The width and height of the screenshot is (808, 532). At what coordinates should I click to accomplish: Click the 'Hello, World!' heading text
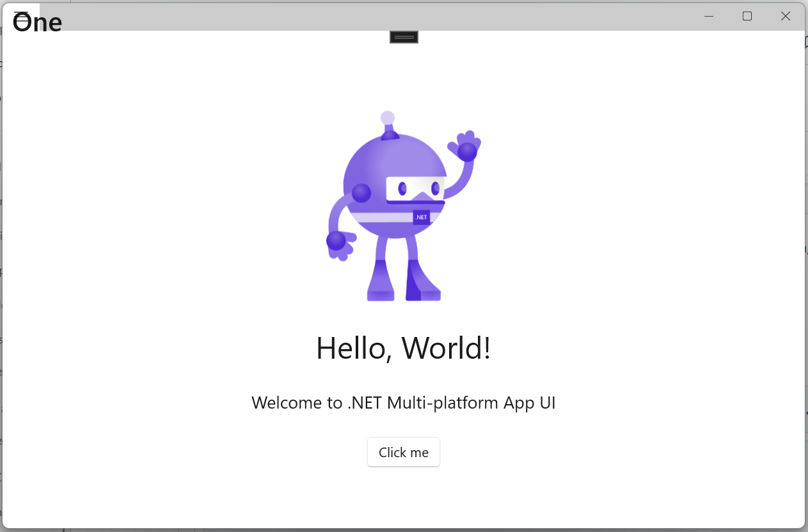tap(403, 348)
